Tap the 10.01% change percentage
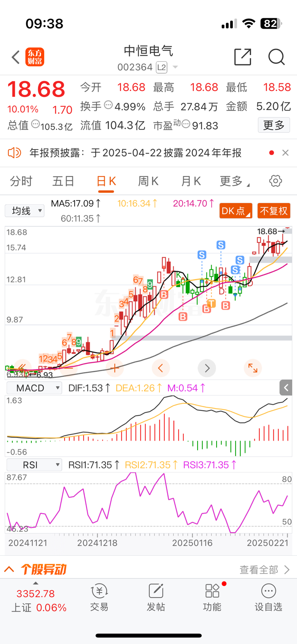Viewport: 297px width, 644px height. [x=23, y=110]
